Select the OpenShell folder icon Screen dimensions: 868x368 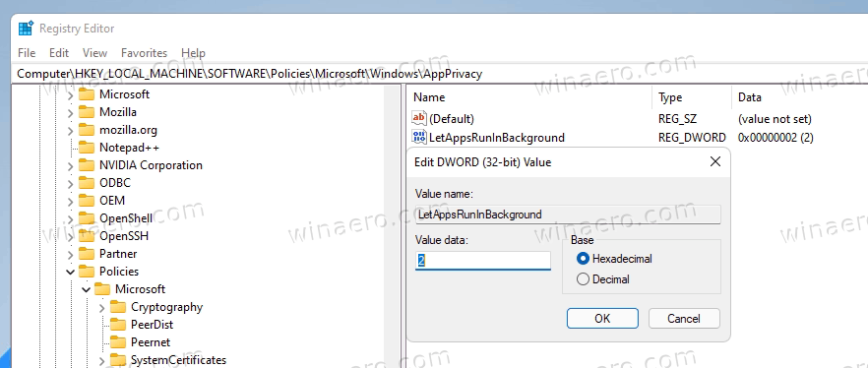click(x=86, y=218)
